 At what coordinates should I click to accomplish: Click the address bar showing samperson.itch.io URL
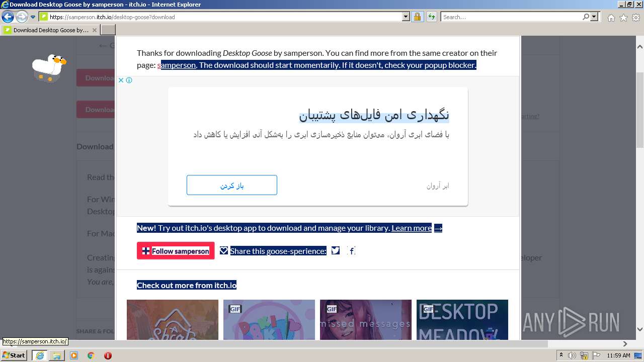(220, 17)
